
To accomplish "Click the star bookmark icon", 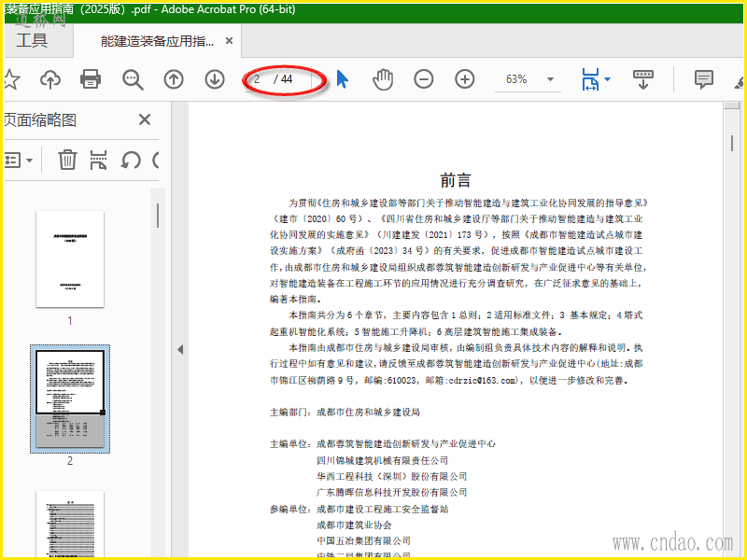I will (x=11, y=79).
